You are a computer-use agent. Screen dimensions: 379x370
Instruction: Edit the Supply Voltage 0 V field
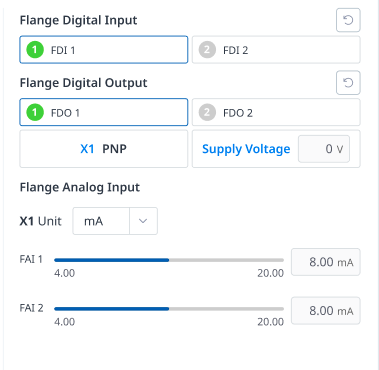[x=324, y=149]
